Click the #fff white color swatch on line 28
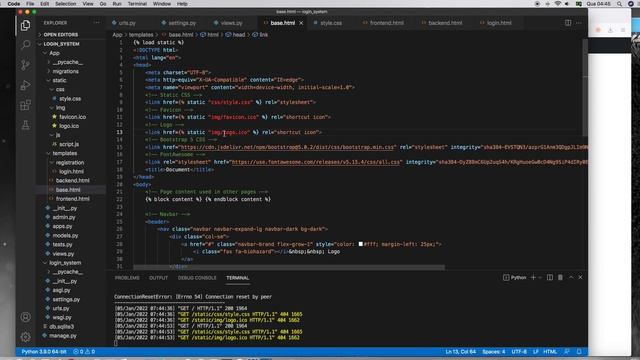 pos(360,244)
